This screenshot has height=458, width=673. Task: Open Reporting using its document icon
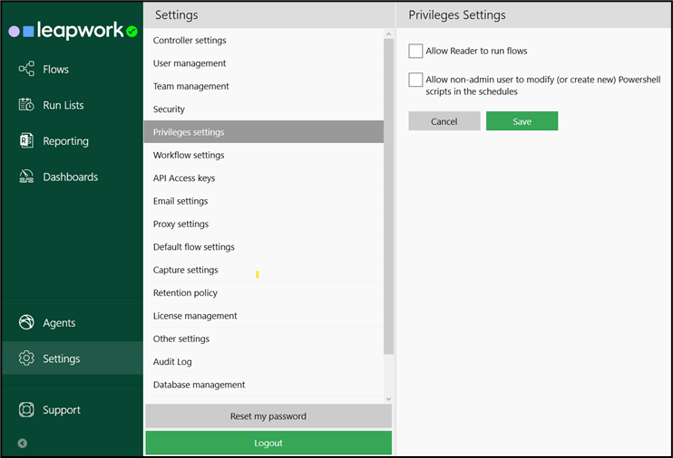(27, 141)
